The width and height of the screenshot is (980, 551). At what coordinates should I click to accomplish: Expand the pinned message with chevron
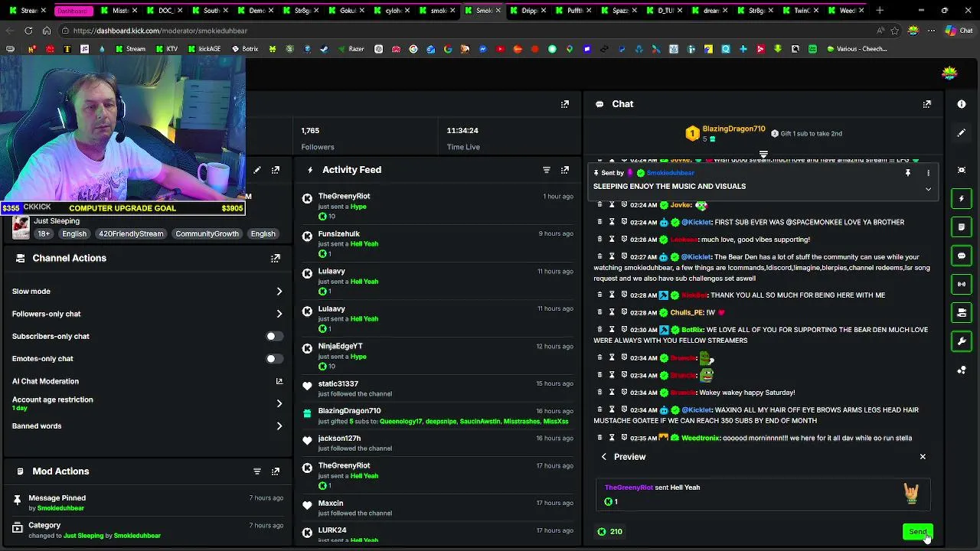[928, 189]
